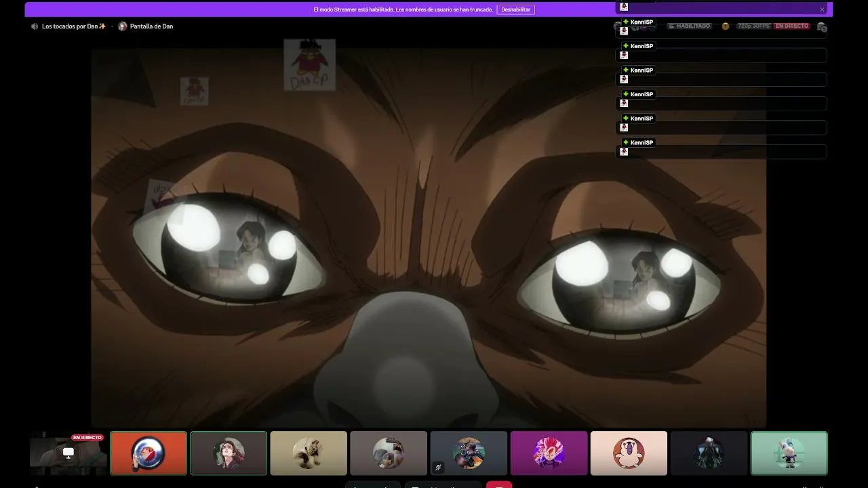Select the participant tile with the dark-haired anime avatar

click(x=229, y=453)
